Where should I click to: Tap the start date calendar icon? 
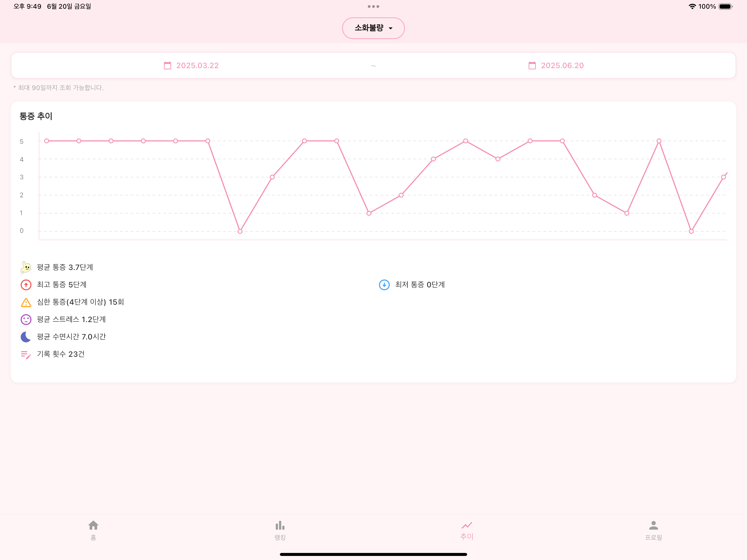[167, 65]
